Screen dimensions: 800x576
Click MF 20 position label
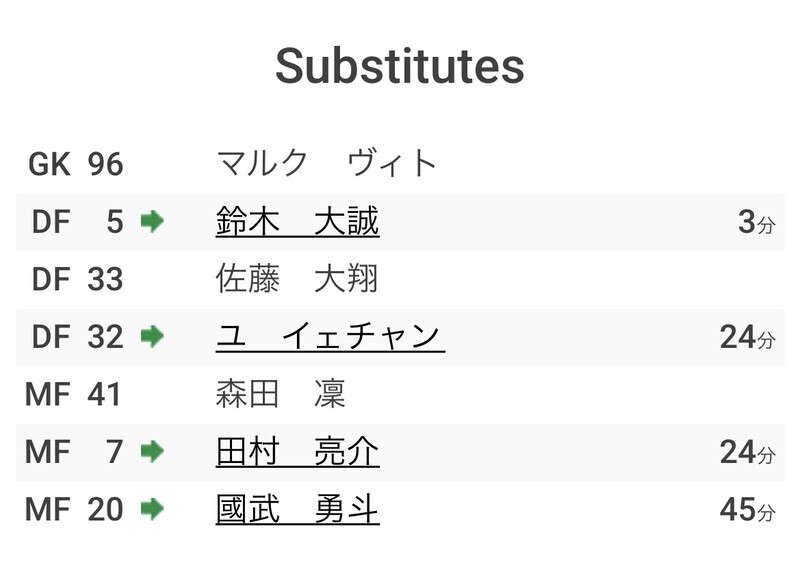tap(74, 510)
